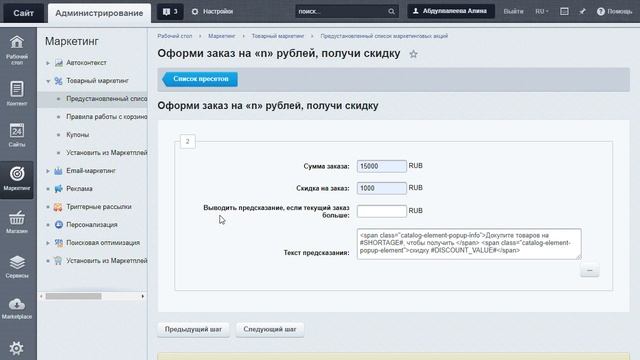Open the Marketplace cloud sidebar icon
Image resolution: width=640 pixels, height=360 pixels.
click(x=17, y=304)
